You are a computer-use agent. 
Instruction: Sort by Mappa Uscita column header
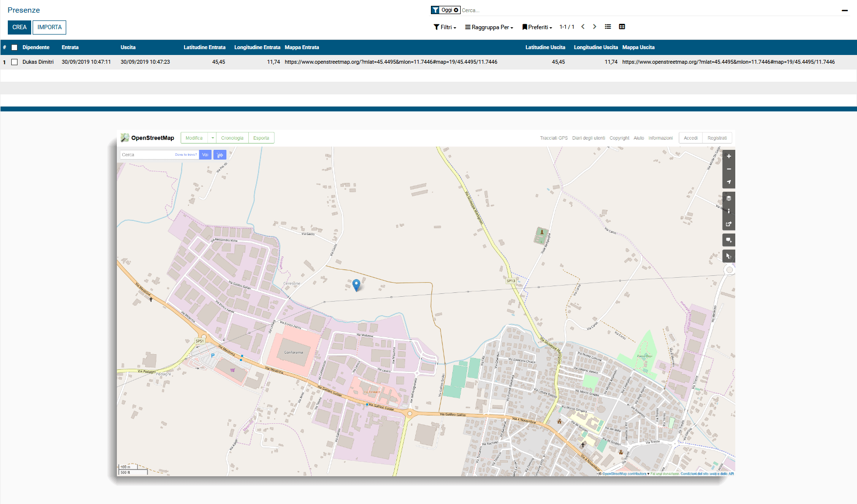(x=638, y=48)
